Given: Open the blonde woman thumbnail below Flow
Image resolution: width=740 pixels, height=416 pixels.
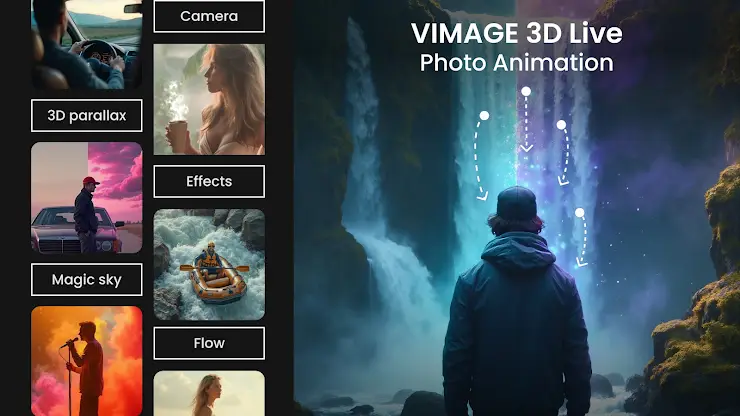Looking at the screenshot, I should coord(209,393).
